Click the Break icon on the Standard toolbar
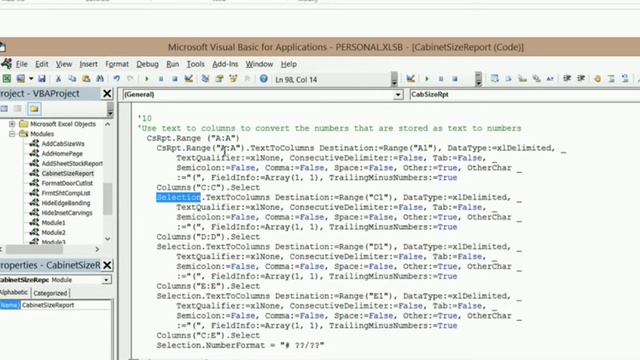 coord(161,79)
